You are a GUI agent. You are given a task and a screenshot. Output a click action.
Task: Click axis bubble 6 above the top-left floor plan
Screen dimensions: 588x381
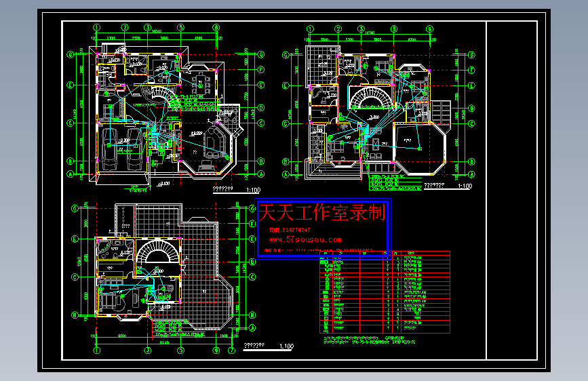[216, 27]
